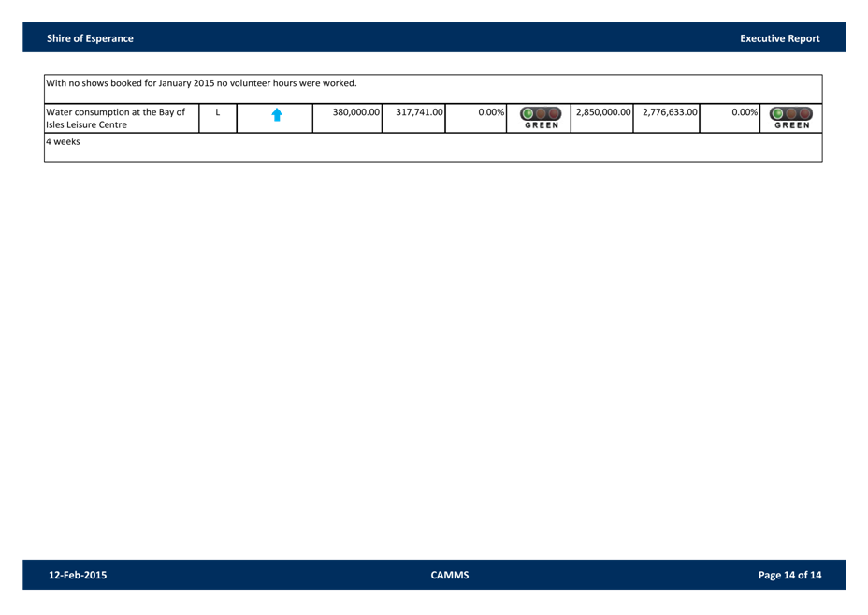This screenshot has height=615, width=868.
Task: Click green lamp in the rightmost traffic light
Action: pos(776,113)
